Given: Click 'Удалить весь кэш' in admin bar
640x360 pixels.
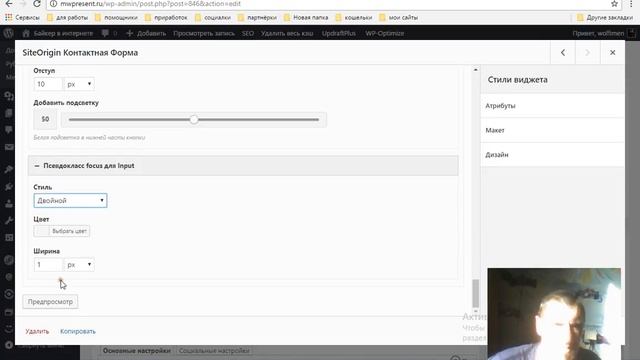Looking at the screenshot, I should (x=287, y=33).
